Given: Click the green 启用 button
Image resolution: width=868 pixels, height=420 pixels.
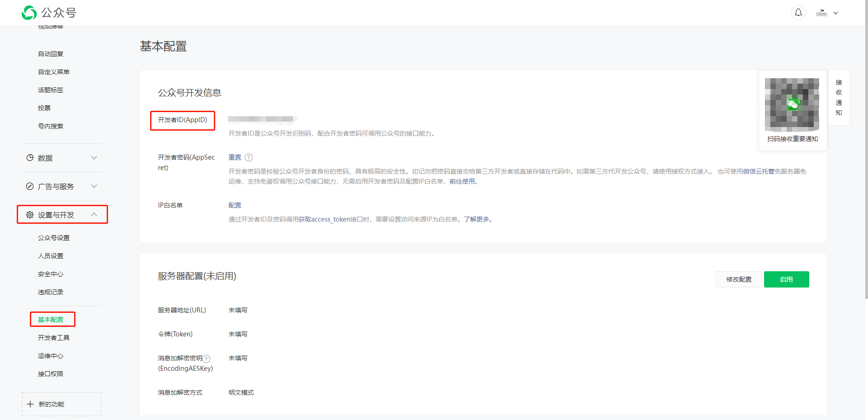Looking at the screenshot, I should coord(786,279).
